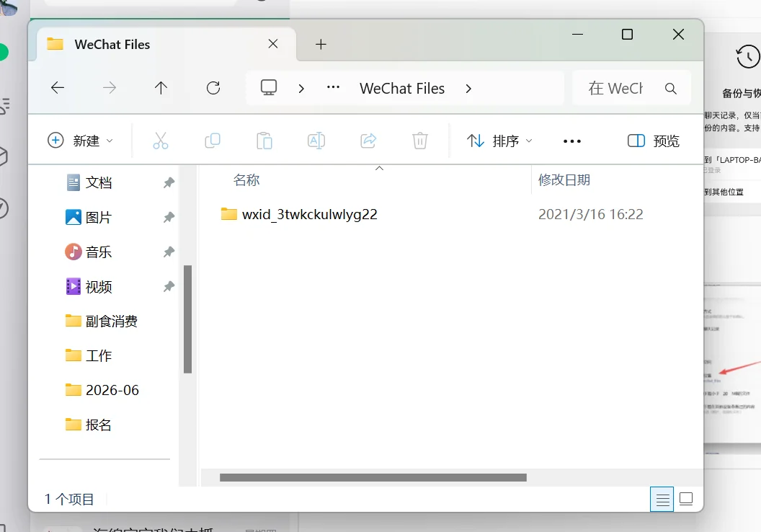Screen dimensions: 761x532
Task: Click the 1 个项目 status text
Action: tap(69, 499)
